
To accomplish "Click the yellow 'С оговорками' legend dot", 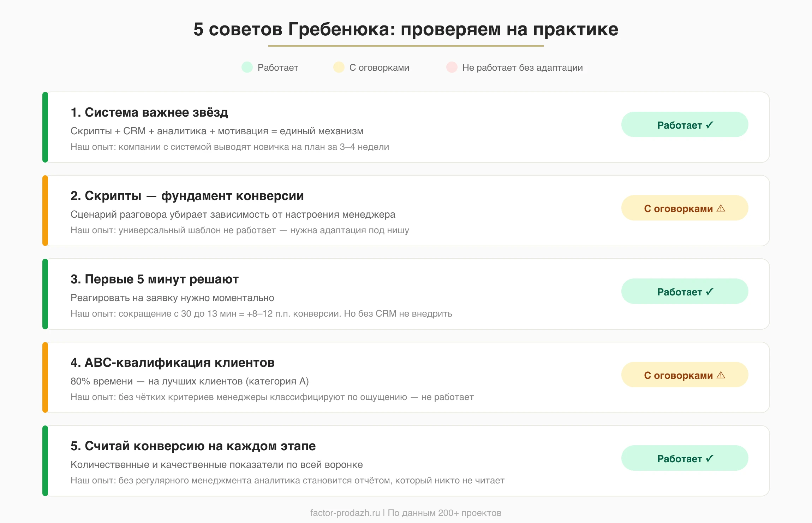I will (339, 67).
